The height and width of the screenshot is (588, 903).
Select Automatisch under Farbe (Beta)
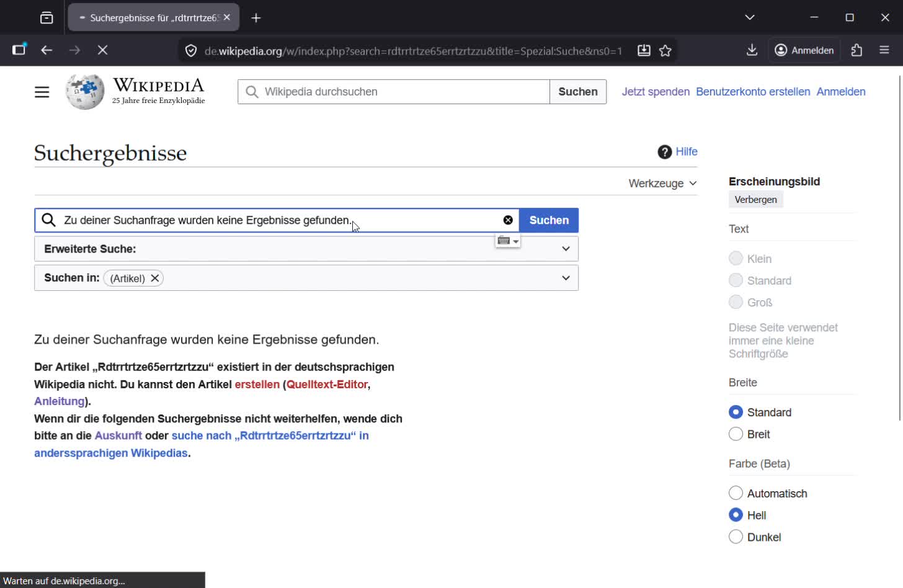coord(736,492)
